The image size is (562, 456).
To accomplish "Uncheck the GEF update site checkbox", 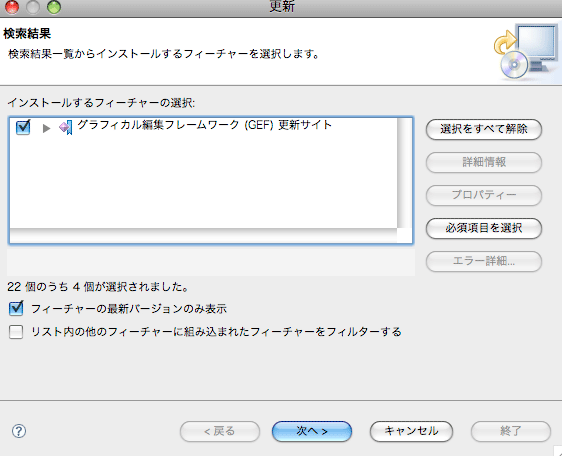I will pos(23,127).
